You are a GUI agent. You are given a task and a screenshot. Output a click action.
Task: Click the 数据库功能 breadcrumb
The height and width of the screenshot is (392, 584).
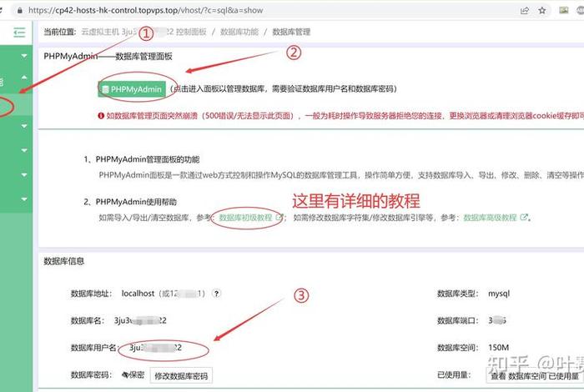coord(239,32)
